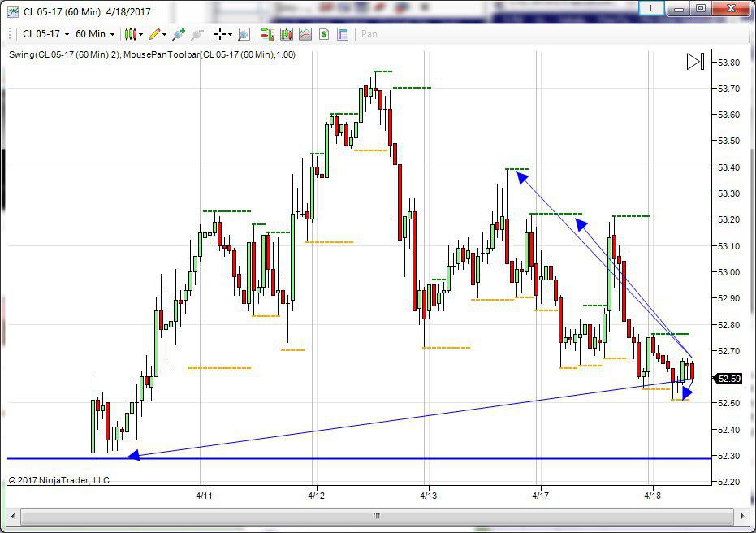Open the CL 05-17 instrument dropdown
The height and width of the screenshot is (533, 756).
pos(45,34)
